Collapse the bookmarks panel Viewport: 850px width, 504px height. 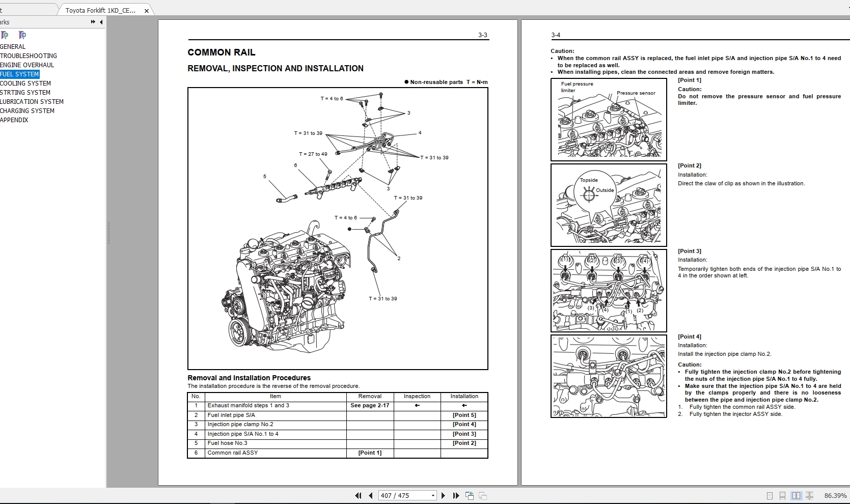coord(101,22)
